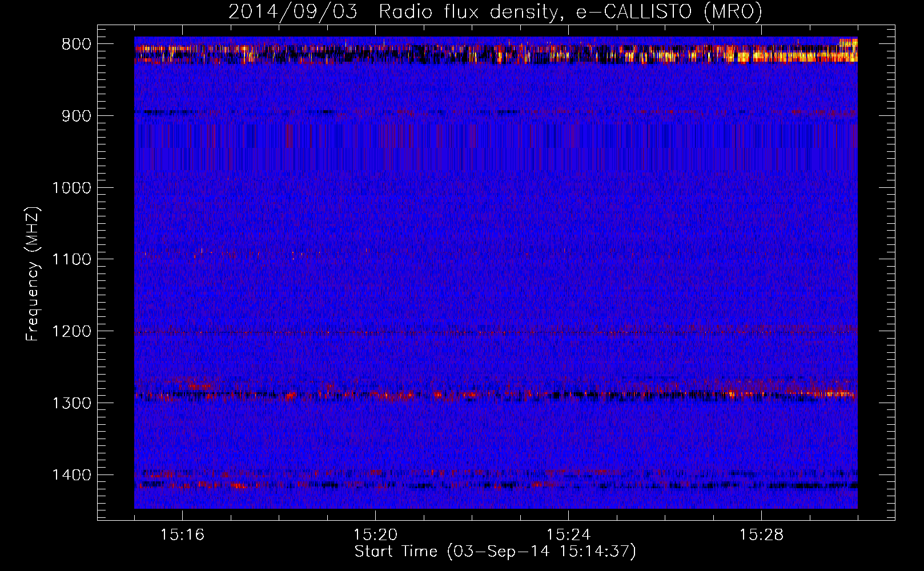Click the "Frequency (MHZ)" axis label
924x571 pixels.
[x=33, y=274]
